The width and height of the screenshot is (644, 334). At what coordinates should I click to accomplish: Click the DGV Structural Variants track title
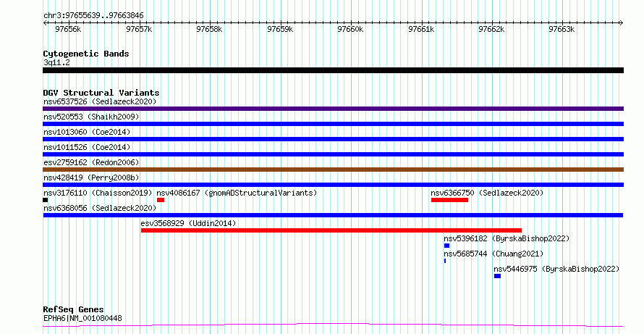101,93
